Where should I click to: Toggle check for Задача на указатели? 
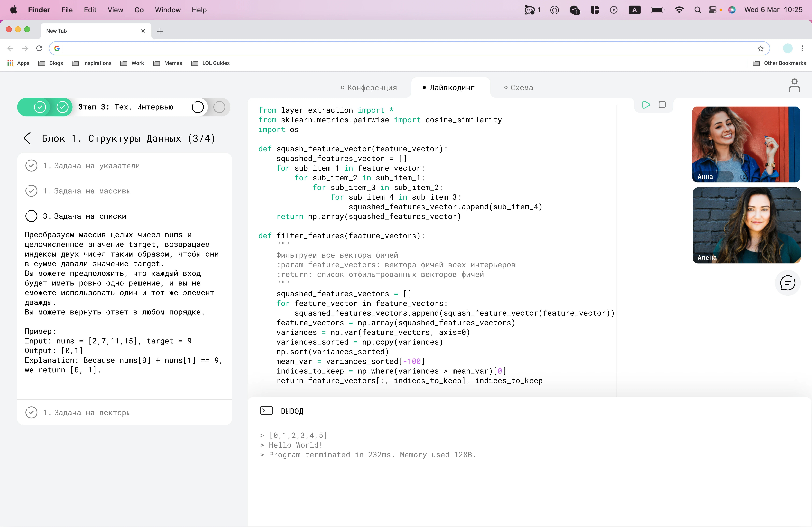tap(31, 166)
